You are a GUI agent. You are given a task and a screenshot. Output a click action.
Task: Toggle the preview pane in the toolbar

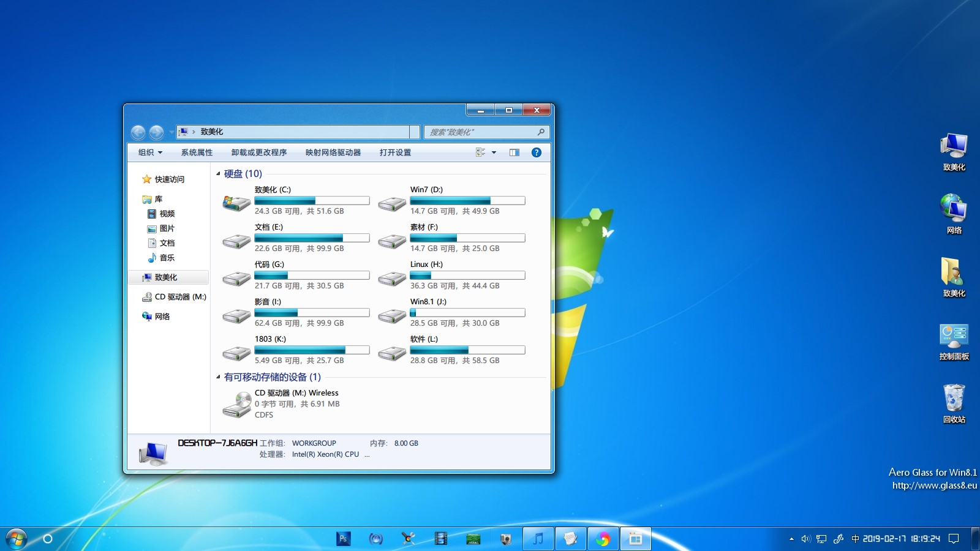[514, 152]
